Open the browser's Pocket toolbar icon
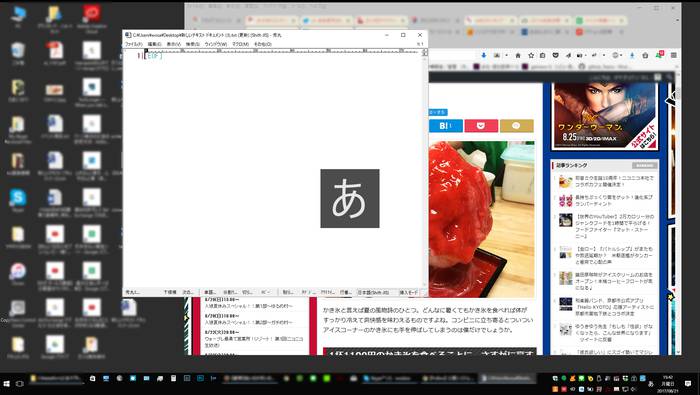This screenshot has height=395, width=700. 555,55
